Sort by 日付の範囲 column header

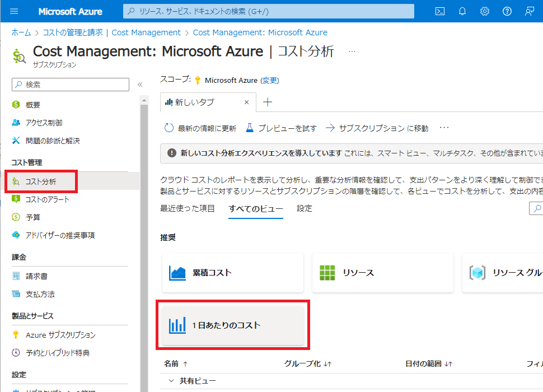coord(429,363)
